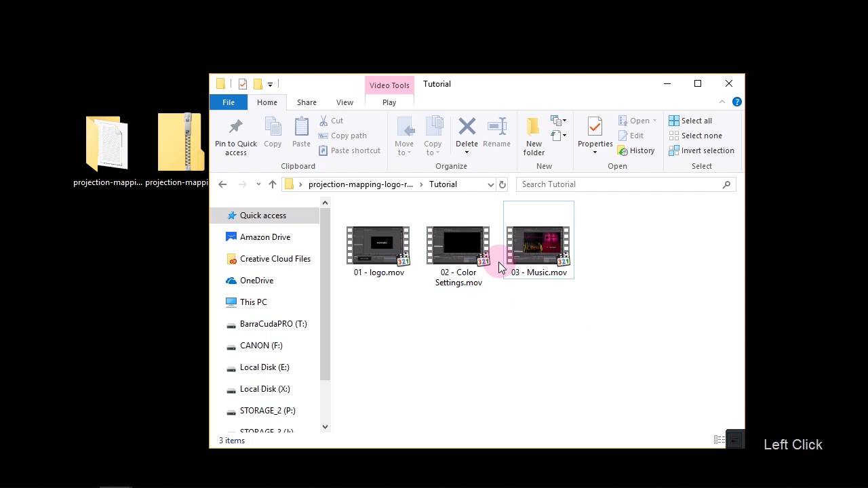The height and width of the screenshot is (488, 868).
Task: Click Properties icon in Quick Access Toolbar
Action: [x=242, y=84]
